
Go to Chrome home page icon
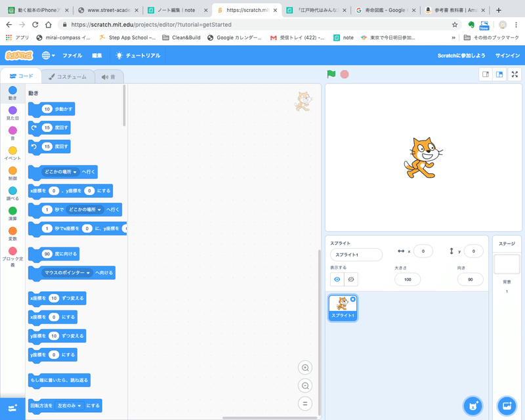point(49,24)
